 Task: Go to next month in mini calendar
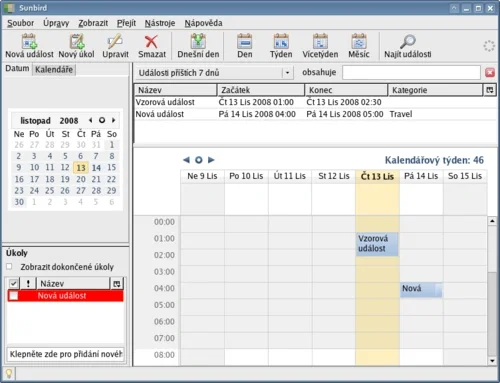tap(114, 120)
